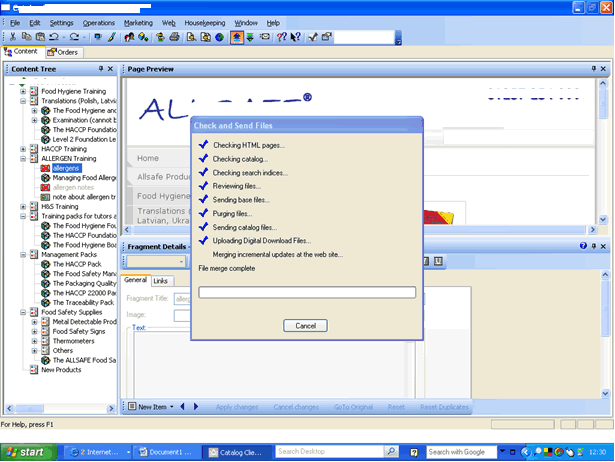Click the Cut scissors icon in toolbar
The image size is (615, 462).
[x=13, y=37]
